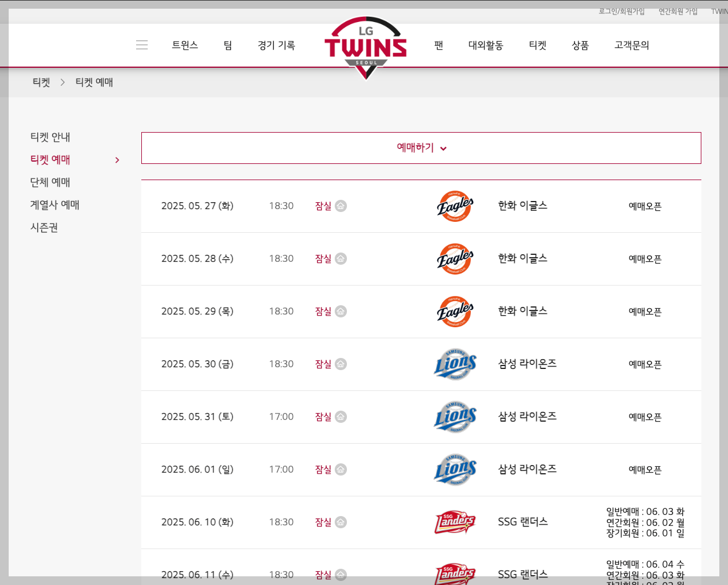Click Eagles logo on 05. 29 row
728x585 pixels.
click(455, 312)
